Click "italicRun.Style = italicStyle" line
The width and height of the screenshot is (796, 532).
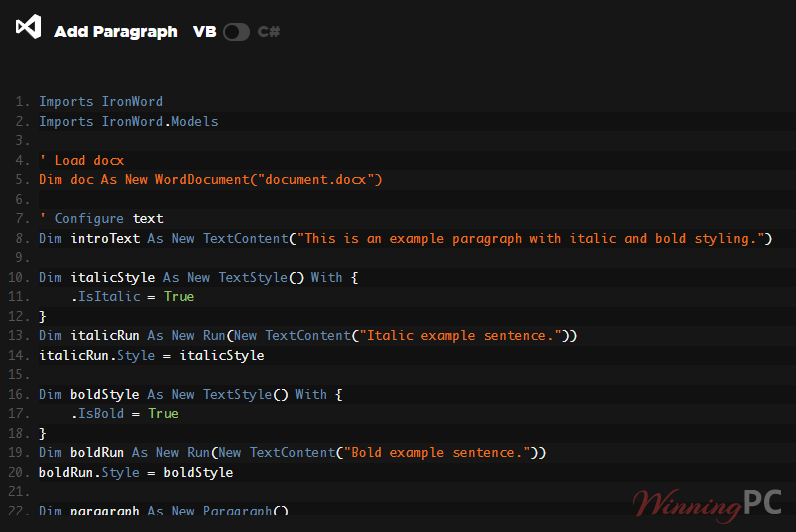pyautogui.click(x=152, y=355)
